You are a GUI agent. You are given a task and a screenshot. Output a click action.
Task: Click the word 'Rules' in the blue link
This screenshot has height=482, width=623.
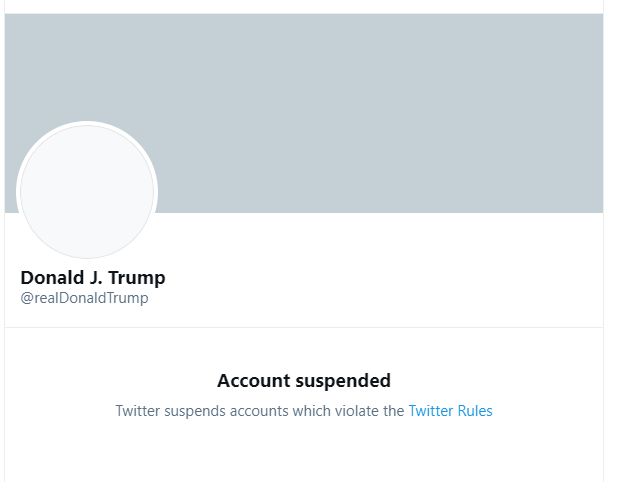(475, 411)
